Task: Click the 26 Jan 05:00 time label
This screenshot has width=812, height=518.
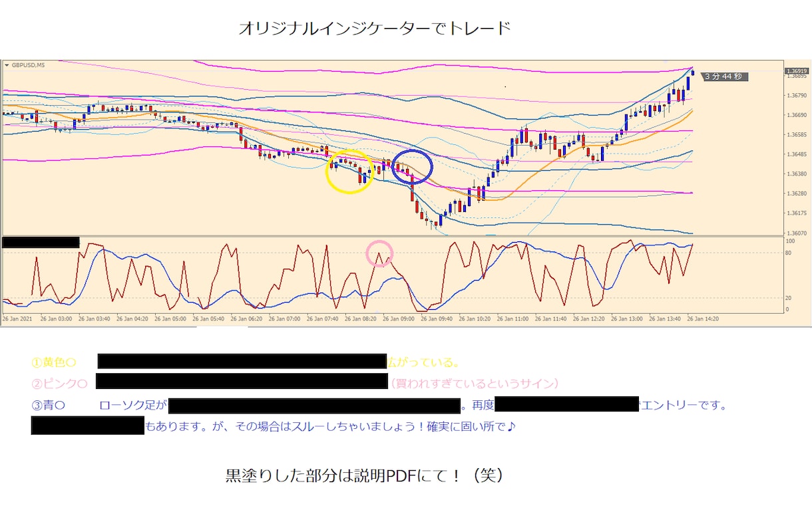Action: pyautogui.click(x=170, y=319)
